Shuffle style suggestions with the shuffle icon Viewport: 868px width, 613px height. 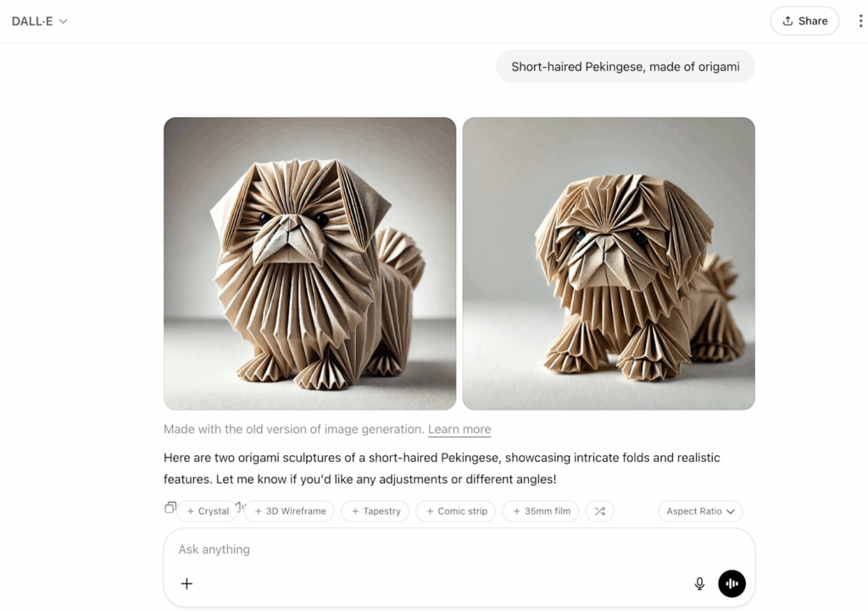click(x=599, y=511)
